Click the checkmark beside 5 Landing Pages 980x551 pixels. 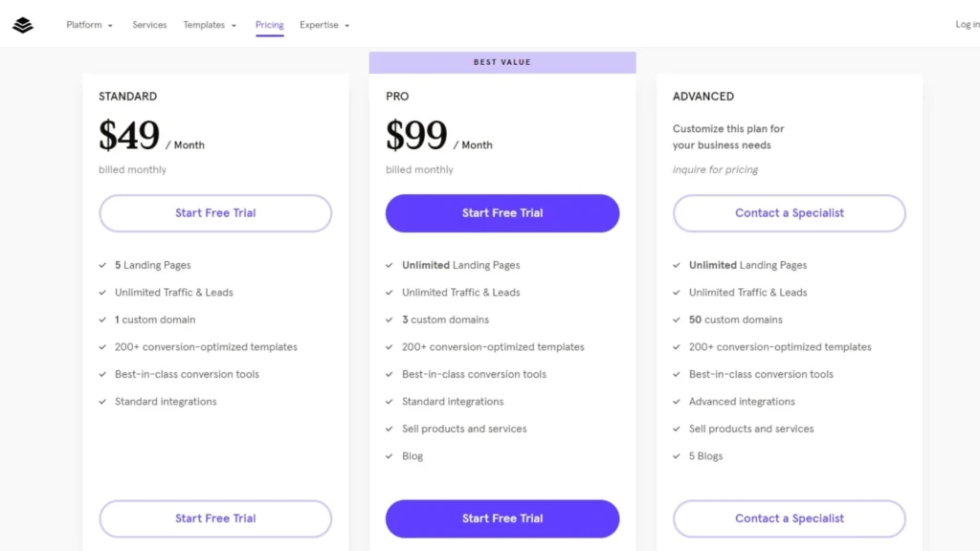102,265
